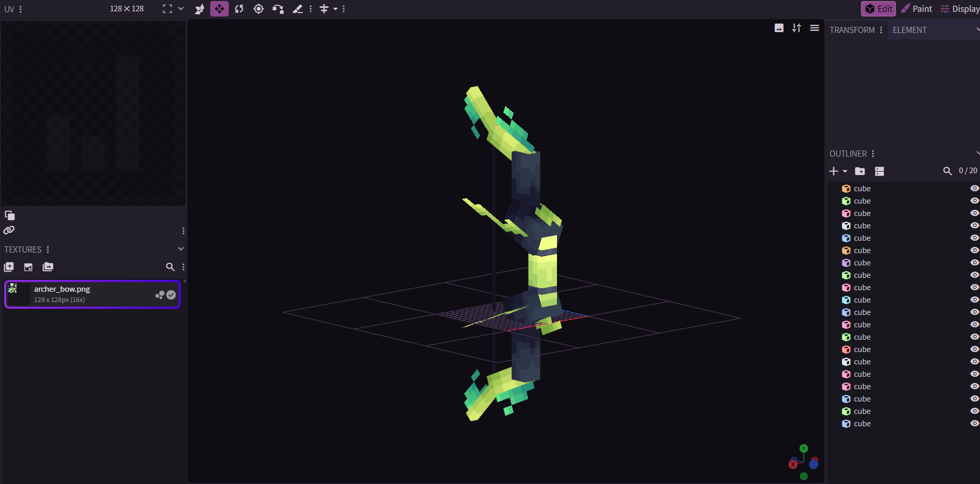The height and width of the screenshot is (484, 980).
Task: Open the textures toolbar three-dot menu
Action: 183,267
